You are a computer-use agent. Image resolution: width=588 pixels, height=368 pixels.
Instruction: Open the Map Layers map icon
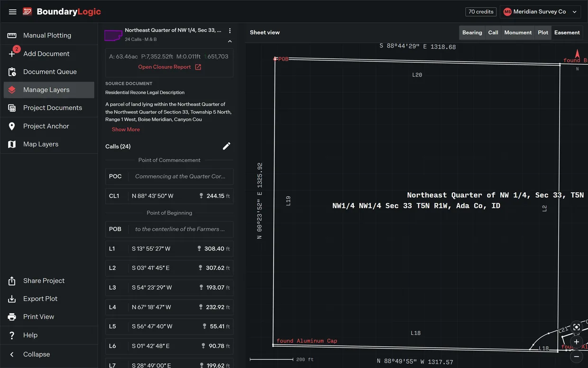point(12,144)
